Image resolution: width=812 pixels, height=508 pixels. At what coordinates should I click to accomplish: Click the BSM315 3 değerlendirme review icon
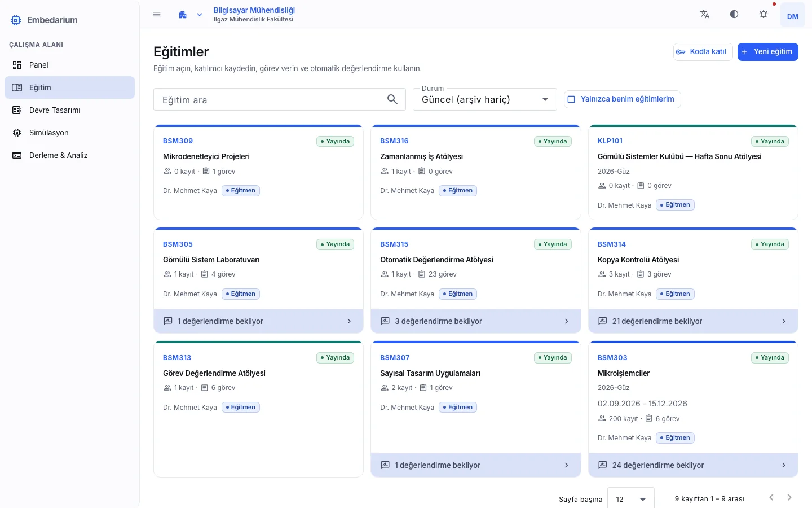coord(385,321)
